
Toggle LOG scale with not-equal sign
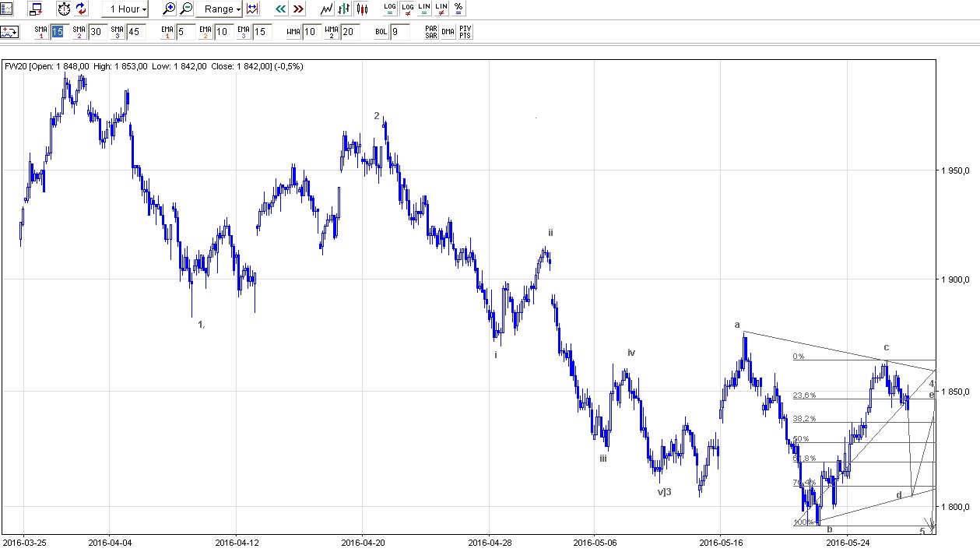[407, 9]
